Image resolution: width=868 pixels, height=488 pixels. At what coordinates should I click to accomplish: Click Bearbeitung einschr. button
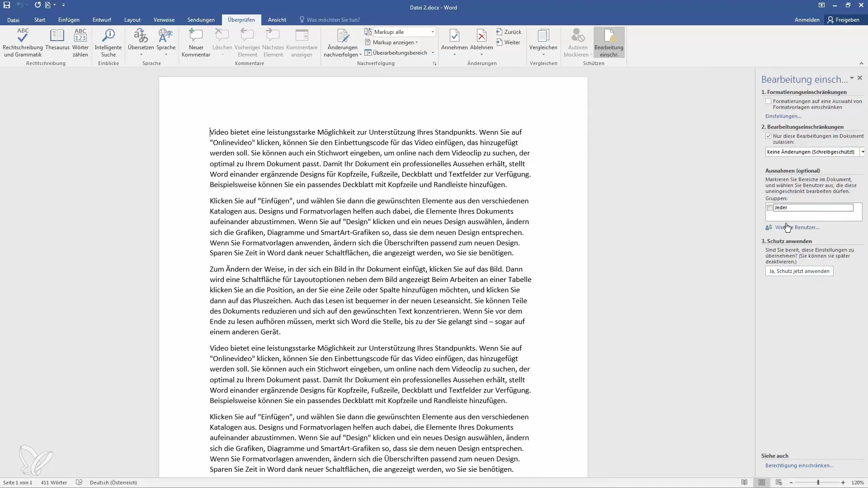coord(609,43)
